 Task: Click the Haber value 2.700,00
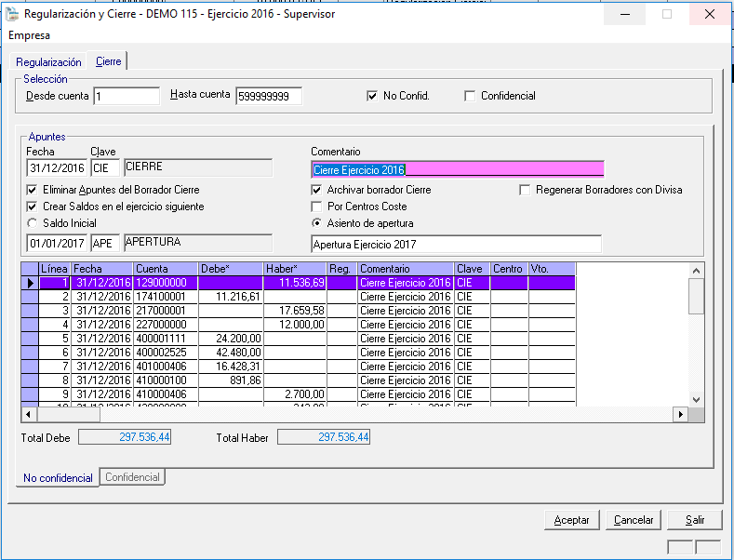click(x=295, y=394)
